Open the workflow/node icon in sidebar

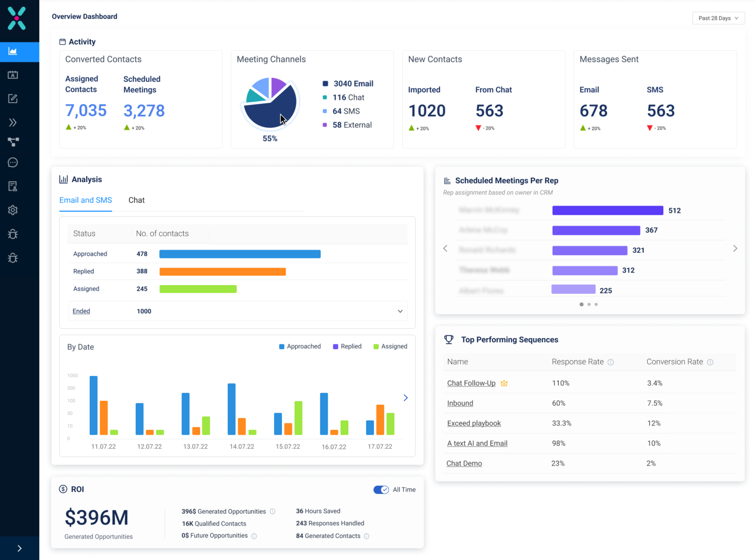pyautogui.click(x=13, y=142)
